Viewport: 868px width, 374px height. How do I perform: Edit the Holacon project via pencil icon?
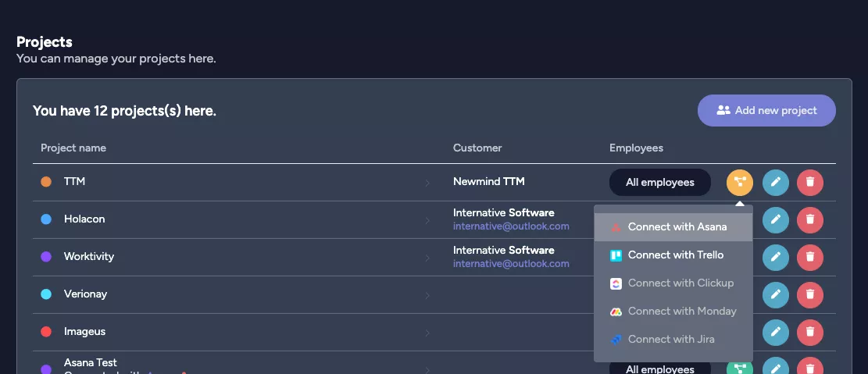[775, 219]
